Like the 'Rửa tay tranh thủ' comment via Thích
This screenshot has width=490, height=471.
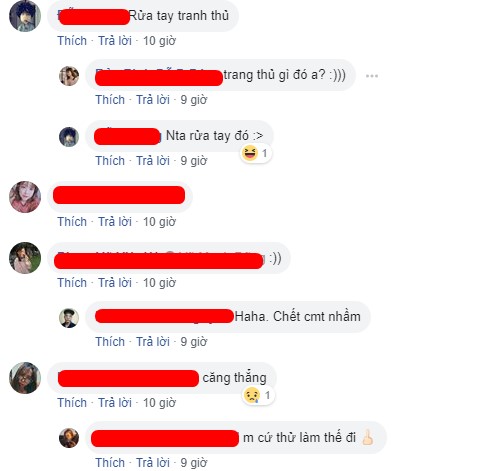coord(72,41)
